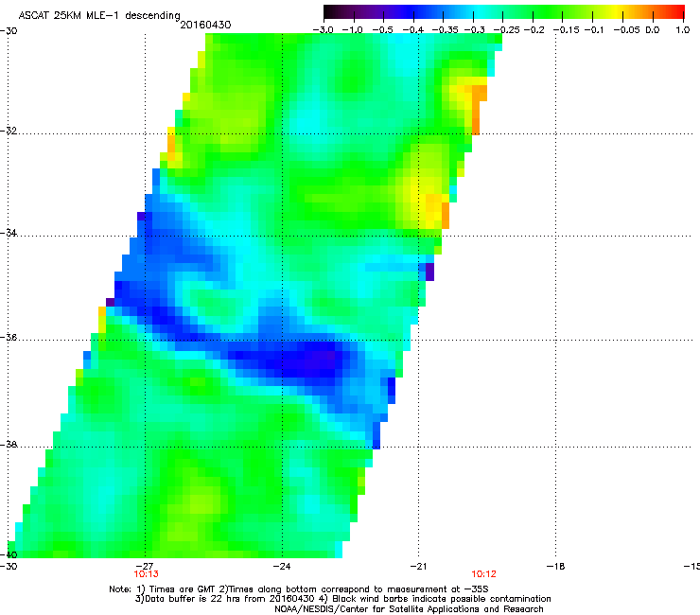
Task: Click the longitude label -27
Action: click(145, 567)
